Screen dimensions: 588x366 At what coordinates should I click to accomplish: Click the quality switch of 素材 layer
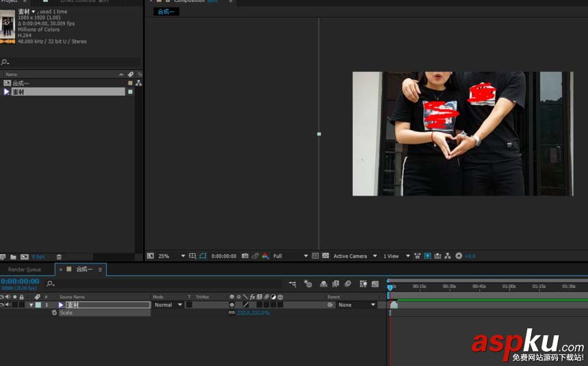click(245, 305)
